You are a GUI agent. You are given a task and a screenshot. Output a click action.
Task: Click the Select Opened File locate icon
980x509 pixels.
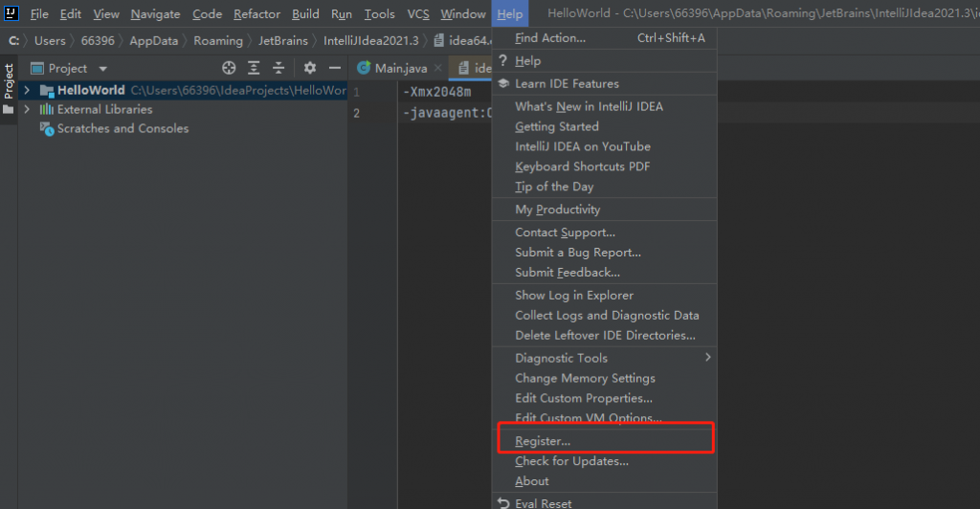click(x=229, y=68)
